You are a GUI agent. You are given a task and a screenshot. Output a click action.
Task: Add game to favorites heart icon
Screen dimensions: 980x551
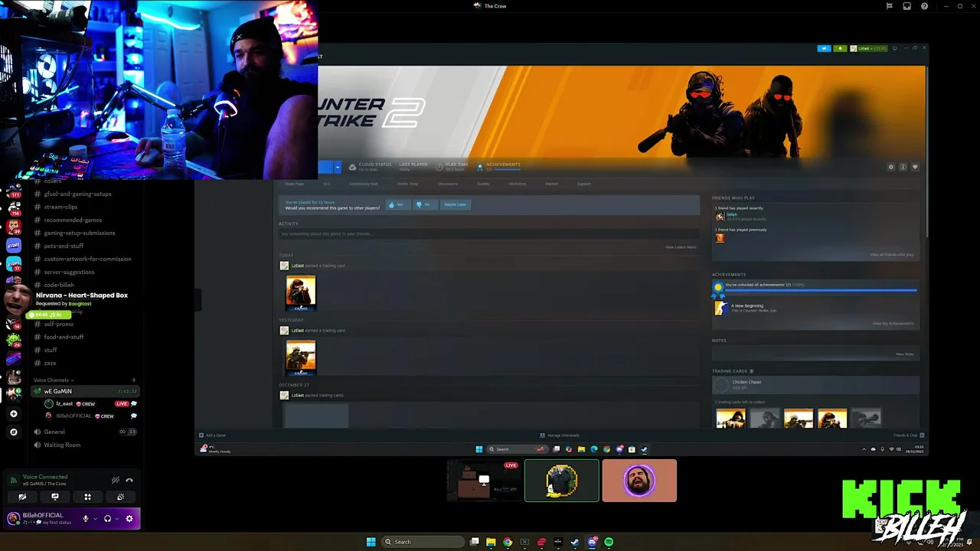tap(915, 167)
